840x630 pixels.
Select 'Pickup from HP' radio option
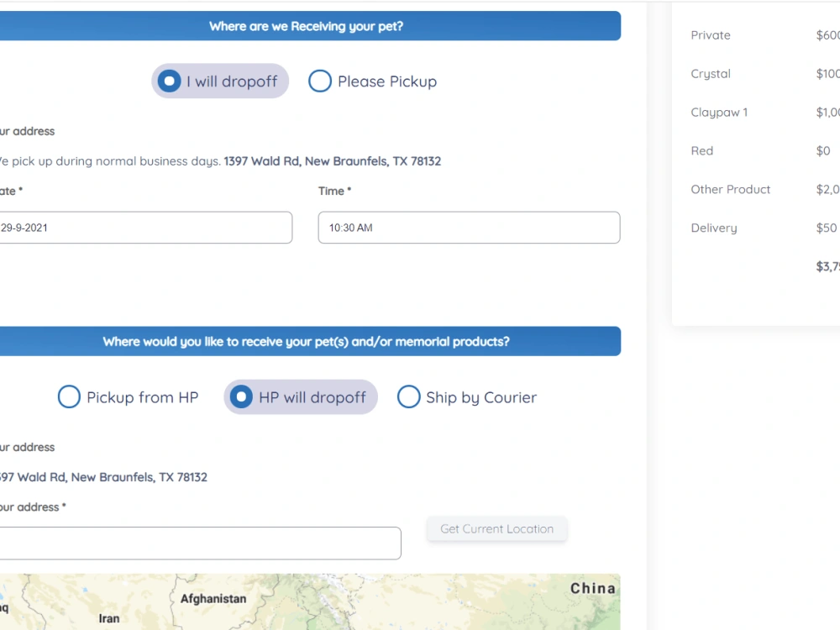click(x=129, y=397)
